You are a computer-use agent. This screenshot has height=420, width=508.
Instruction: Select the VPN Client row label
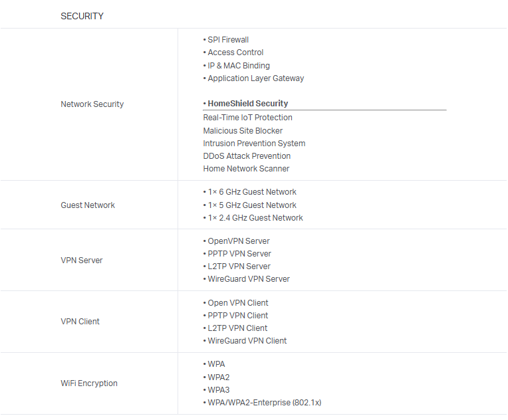pyautogui.click(x=80, y=322)
